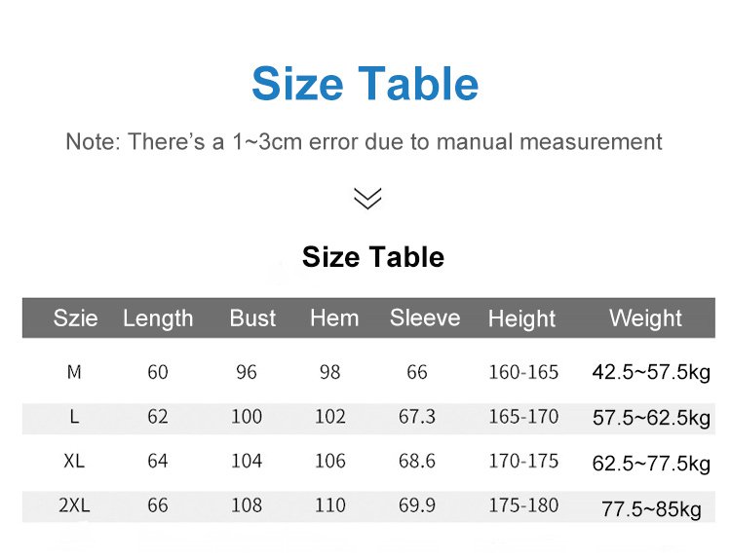The width and height of the screenshot is (731, 560).
Task: Click the 77.5~85kg weight cell
Action: point(651,507)
